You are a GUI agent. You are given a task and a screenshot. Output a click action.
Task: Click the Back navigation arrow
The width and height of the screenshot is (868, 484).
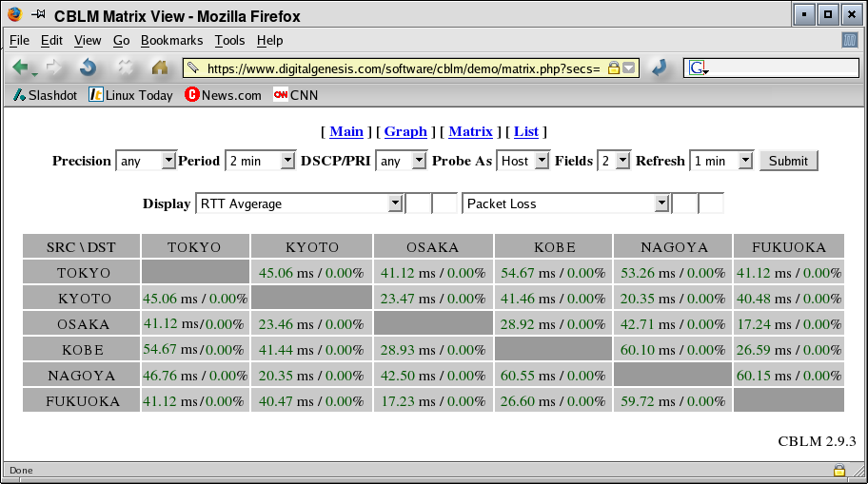[x=20, y=68]
